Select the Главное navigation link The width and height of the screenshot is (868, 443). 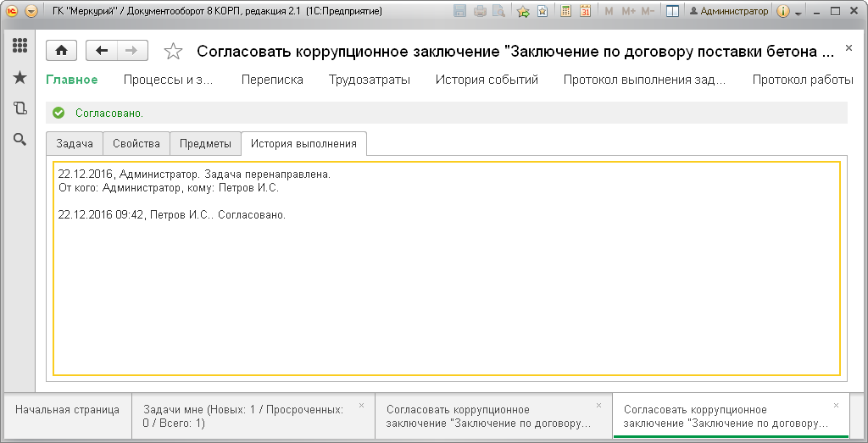click(x=72, y=80)
